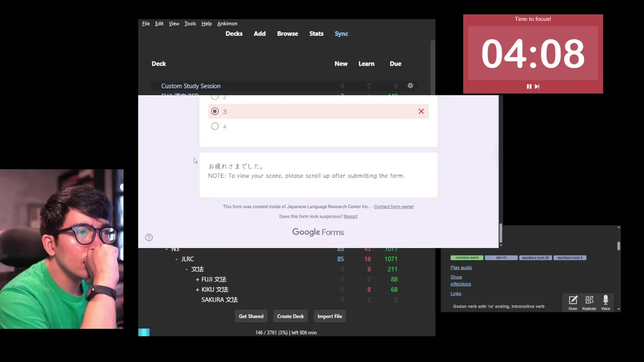The width and height of the screenshot is (644, 362).
Task: Open the SAKURA 文法 deck
Action: pos(219,300)
